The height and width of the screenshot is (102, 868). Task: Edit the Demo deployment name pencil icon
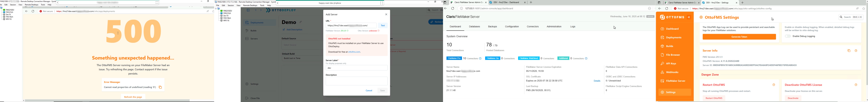301,22
